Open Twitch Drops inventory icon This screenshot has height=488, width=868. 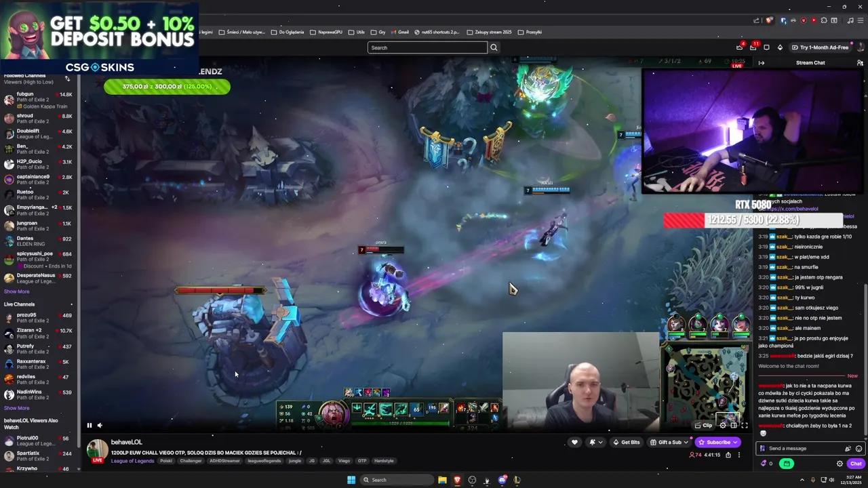pyautogui.click(x=767, y=48)
